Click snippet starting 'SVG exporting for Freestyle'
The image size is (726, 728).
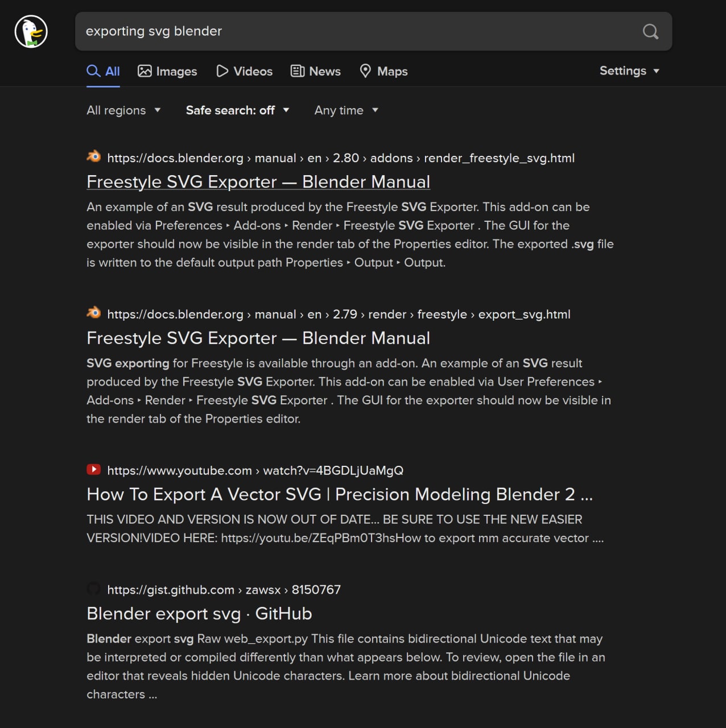[349, 391]
